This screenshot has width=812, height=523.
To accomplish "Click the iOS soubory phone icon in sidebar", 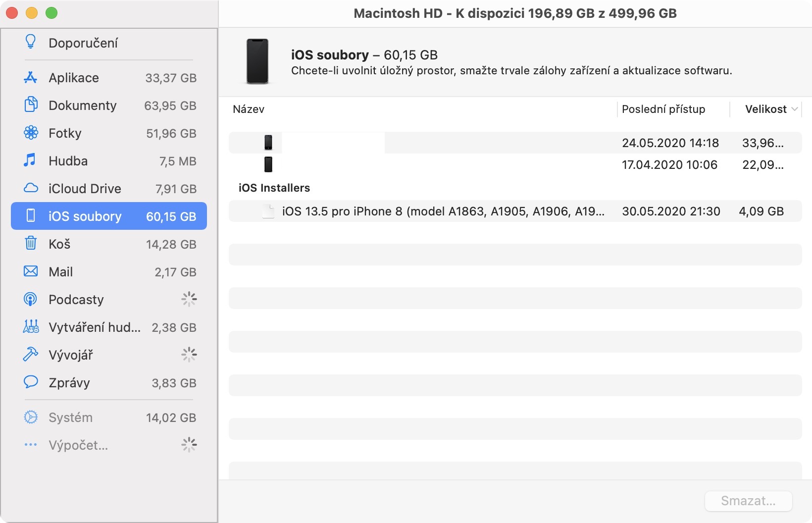I will tap(31, 216).
